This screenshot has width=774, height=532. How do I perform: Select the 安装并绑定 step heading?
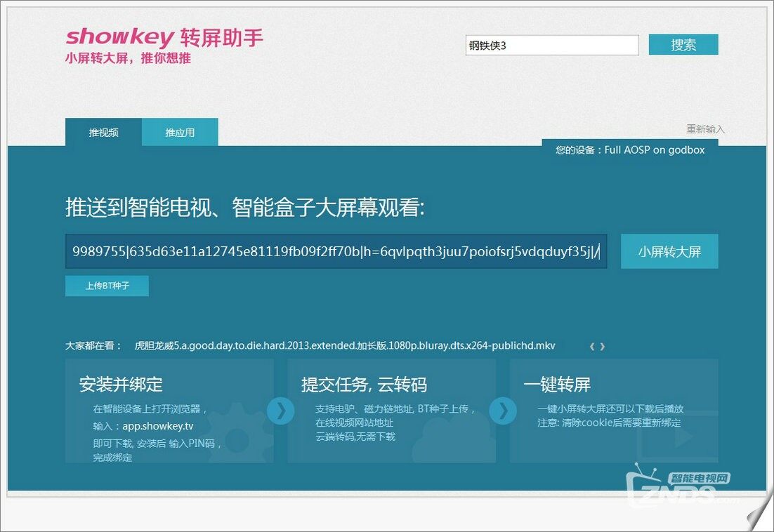[121, 385]
